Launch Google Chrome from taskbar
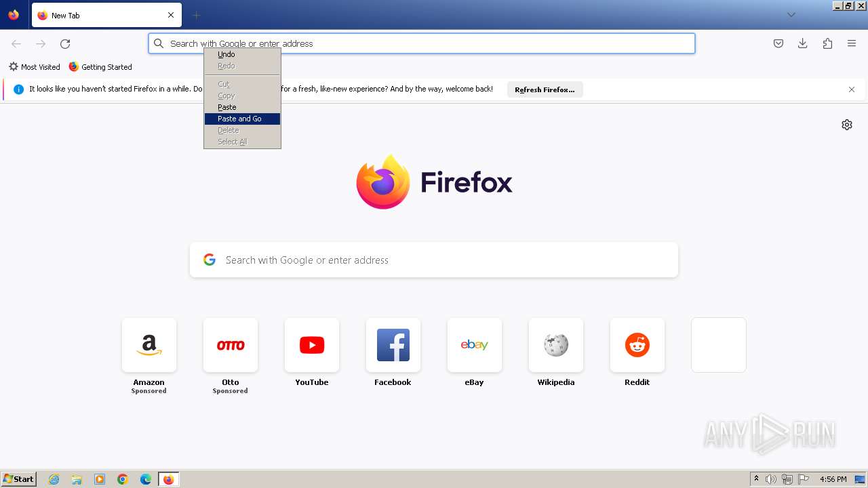 click(x=123, y=479)
